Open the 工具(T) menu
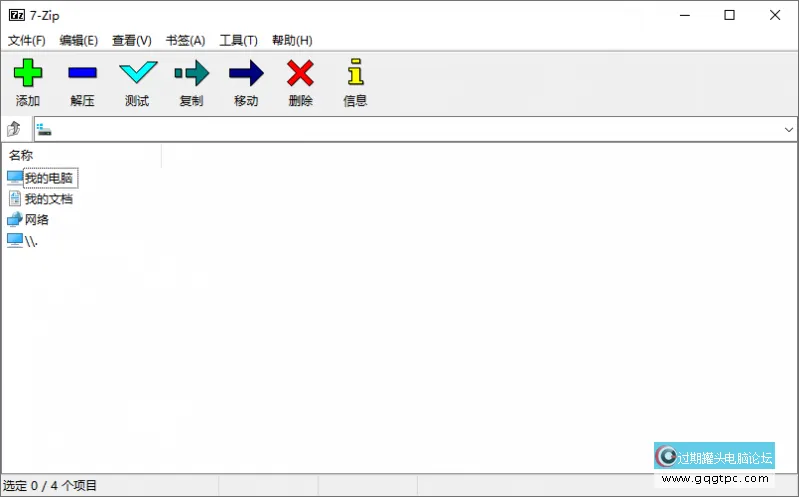The width and height of the screenshot is (799, 497). (x=238, y=40)
